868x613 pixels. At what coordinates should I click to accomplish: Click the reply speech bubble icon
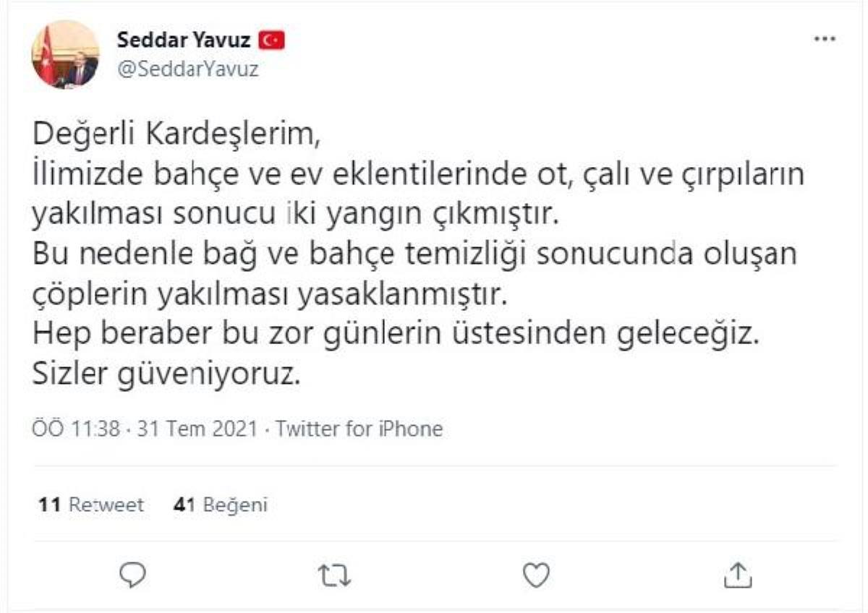[132, 575]
